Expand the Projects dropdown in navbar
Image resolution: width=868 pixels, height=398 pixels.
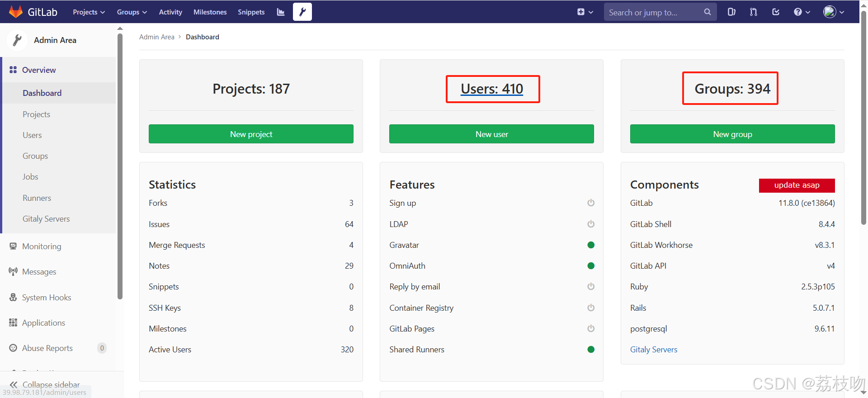89,12
